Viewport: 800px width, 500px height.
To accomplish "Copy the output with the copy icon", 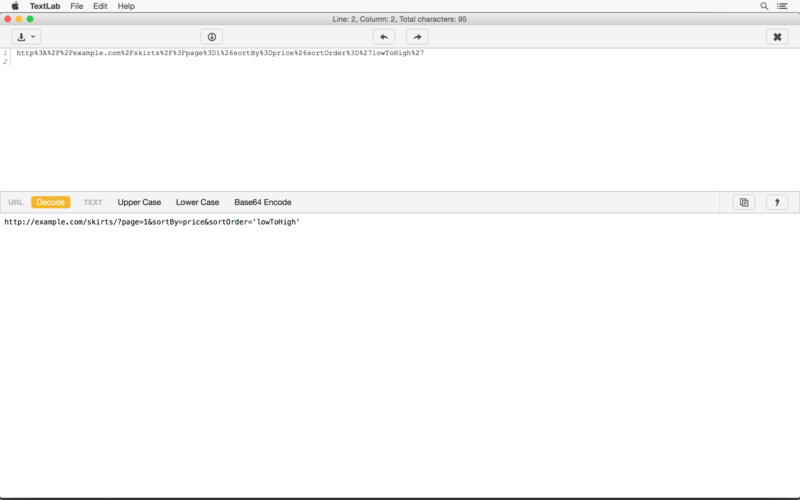I will coord(743,202).
